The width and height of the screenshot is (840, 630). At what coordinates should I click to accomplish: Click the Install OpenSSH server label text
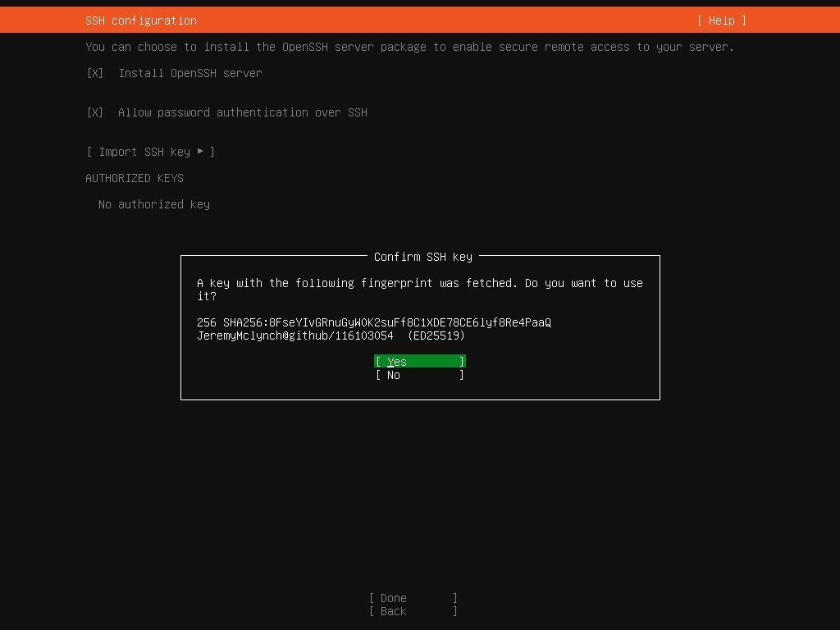189,73
